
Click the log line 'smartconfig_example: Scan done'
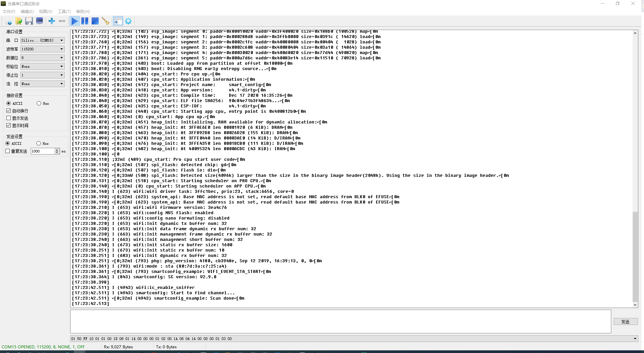pos(158,298)
